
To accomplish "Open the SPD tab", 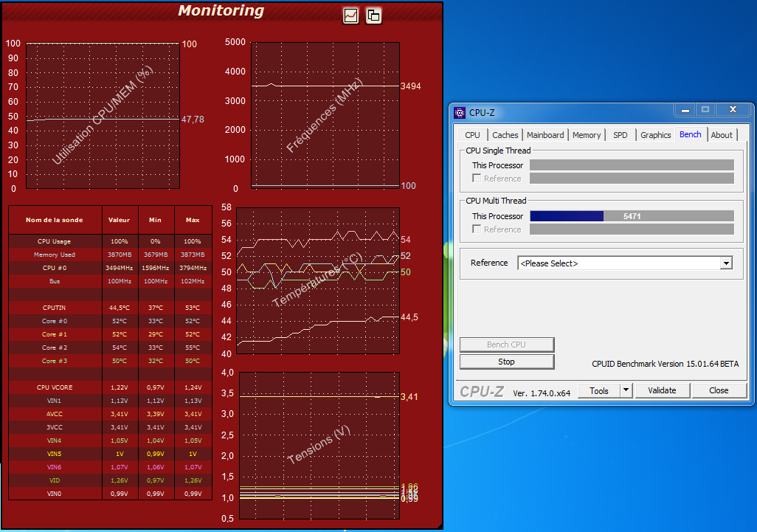I will click(621, 135).
